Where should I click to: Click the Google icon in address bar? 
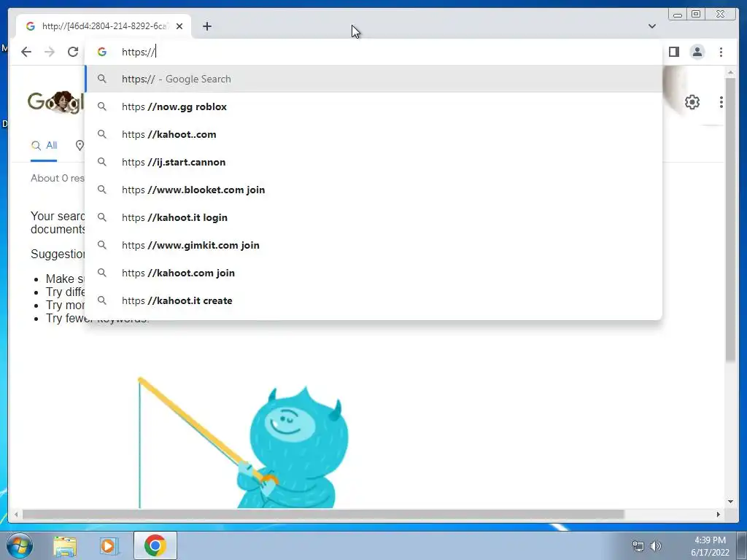coord(102,52)
